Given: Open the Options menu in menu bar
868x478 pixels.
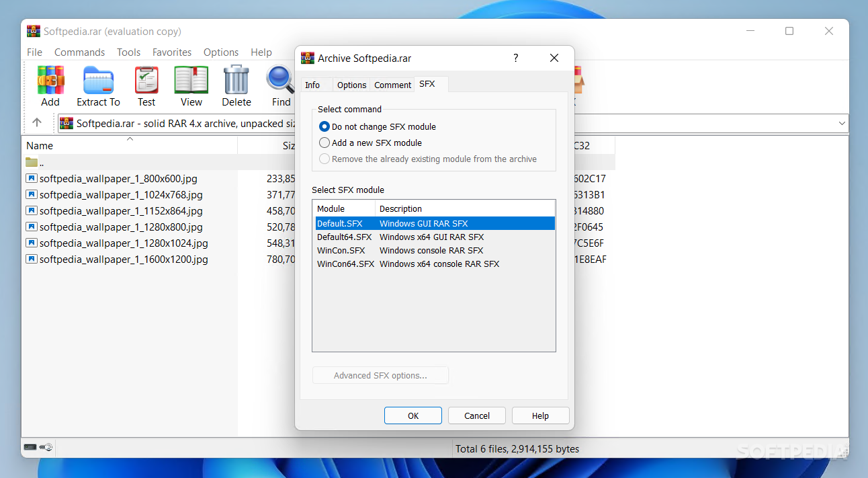Looking at the screenshot, I should tap(221, 52).
